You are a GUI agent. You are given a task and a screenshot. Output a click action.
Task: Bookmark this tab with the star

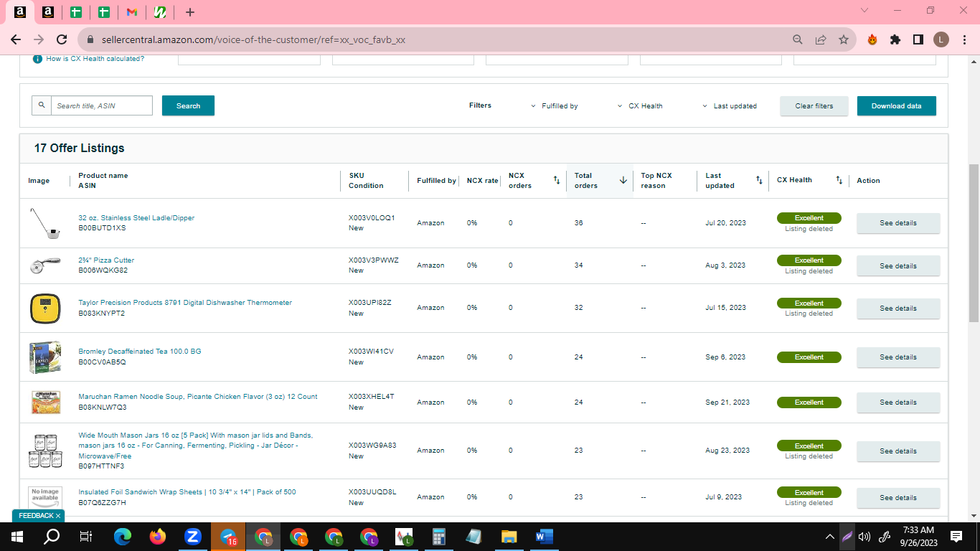pos(844,39)
